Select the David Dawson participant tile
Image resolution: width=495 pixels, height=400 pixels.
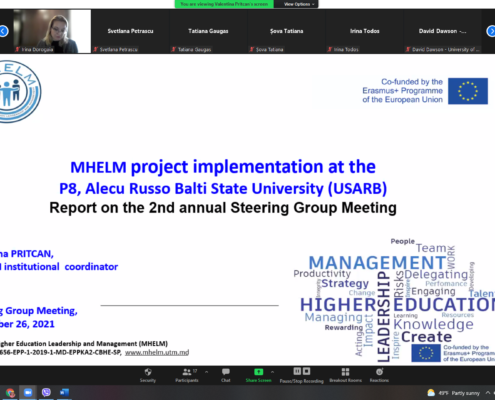pyautogui.click(x=443, y=31)
